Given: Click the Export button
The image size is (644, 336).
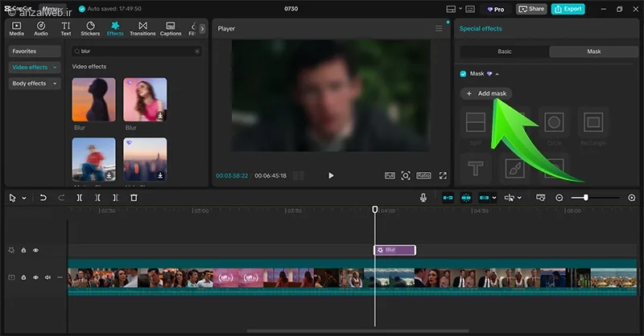Looking at the screenshot, I should click(x=568, y=9).
